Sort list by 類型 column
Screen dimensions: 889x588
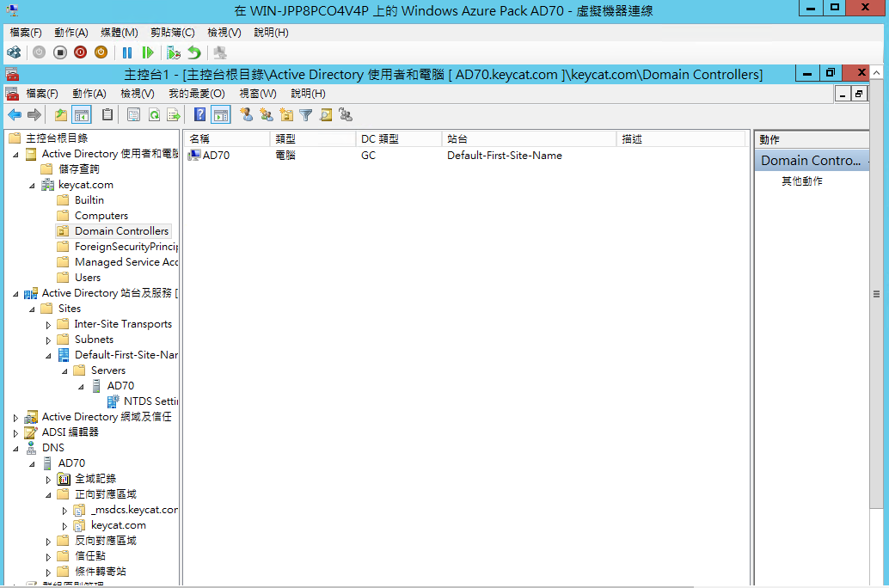point(313,139)
